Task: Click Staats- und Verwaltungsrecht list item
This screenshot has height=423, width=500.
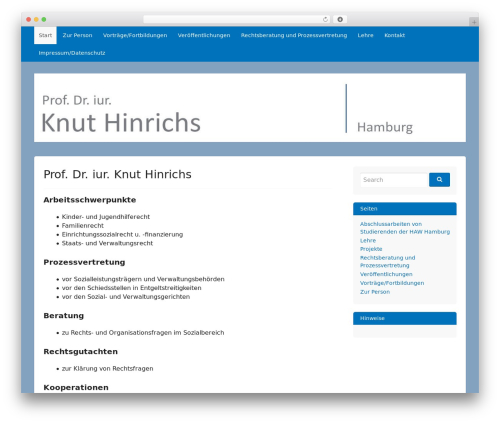Action: click(x=107, y=243)
